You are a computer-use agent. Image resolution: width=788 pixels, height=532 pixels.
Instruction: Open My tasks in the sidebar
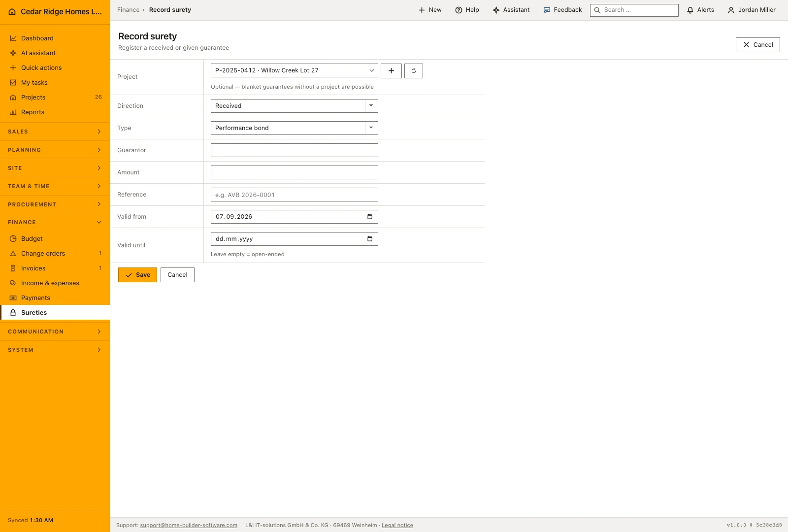point(55,82)
